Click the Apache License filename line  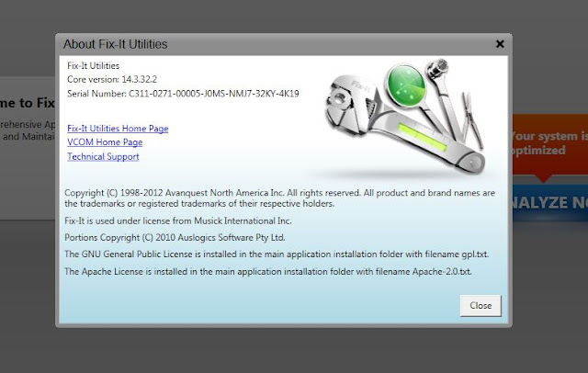[268, 271]
